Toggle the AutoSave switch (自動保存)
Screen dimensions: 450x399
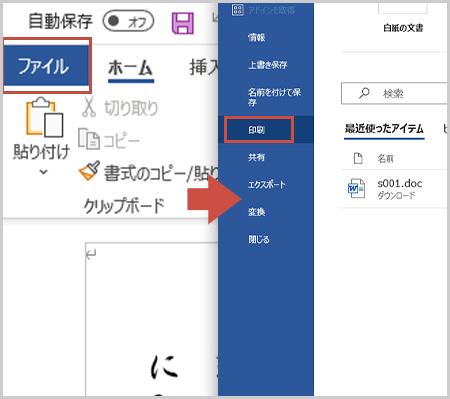point(128,21)
